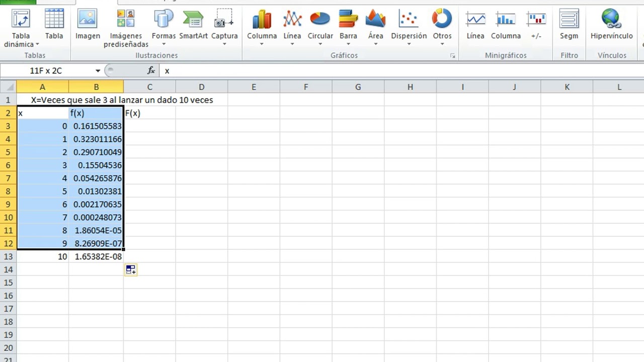644x362 pixels.
Task: Click cell with value 8.26909E-07
Action: coord(96,244)
